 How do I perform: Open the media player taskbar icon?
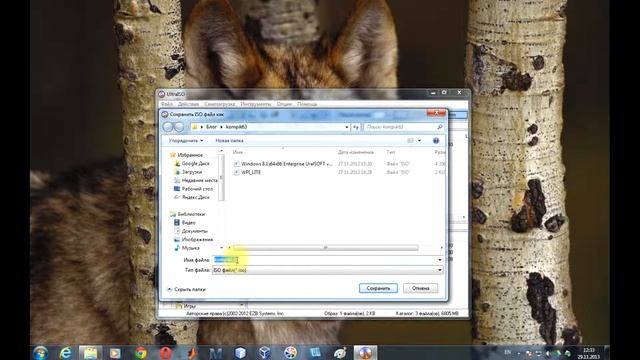pyautogui.click(x=115, y=353)
